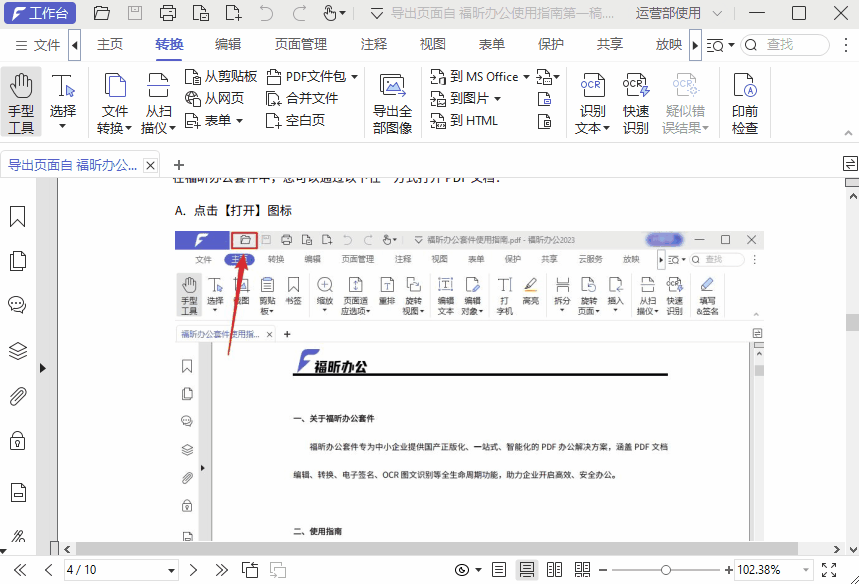Toggle continuous page view in status bar
Viewport: 859px width, 584px height.
click(527, 570)
